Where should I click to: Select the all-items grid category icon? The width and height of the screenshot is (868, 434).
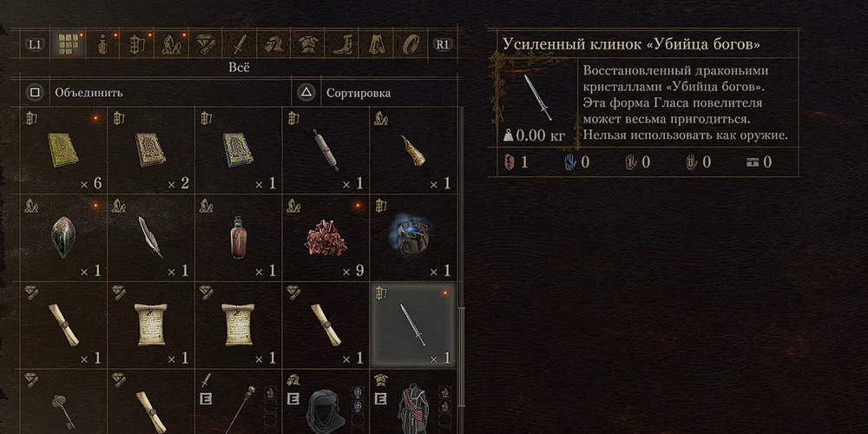pyautogui.click(x=68, y=45)
